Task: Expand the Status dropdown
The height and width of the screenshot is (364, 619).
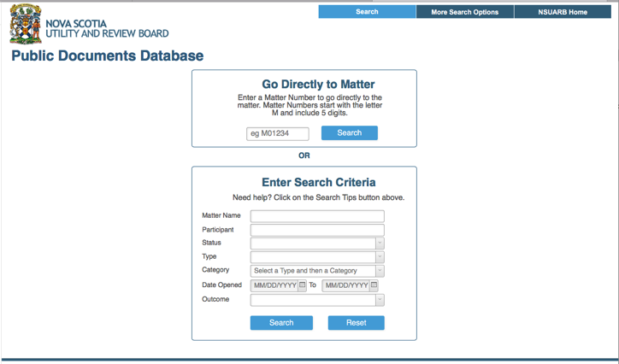Action: (380, 244)
